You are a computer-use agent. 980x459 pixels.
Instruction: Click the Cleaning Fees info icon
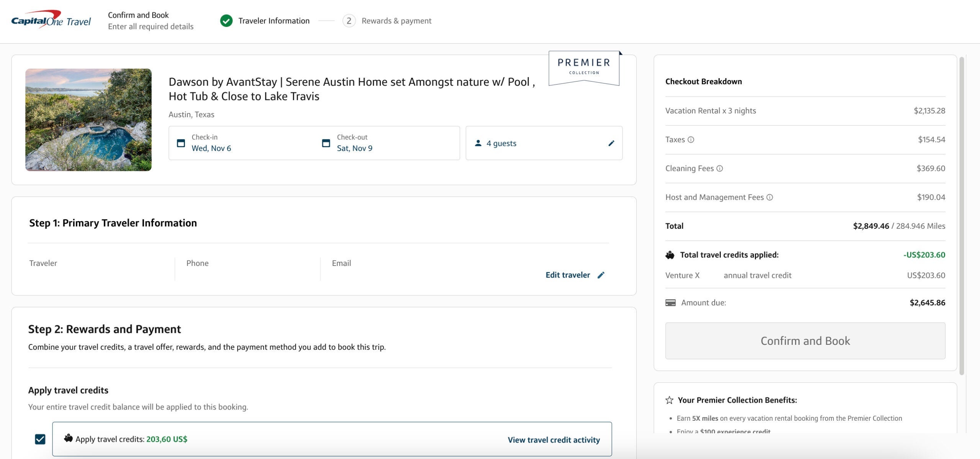[x=720, y=169]
